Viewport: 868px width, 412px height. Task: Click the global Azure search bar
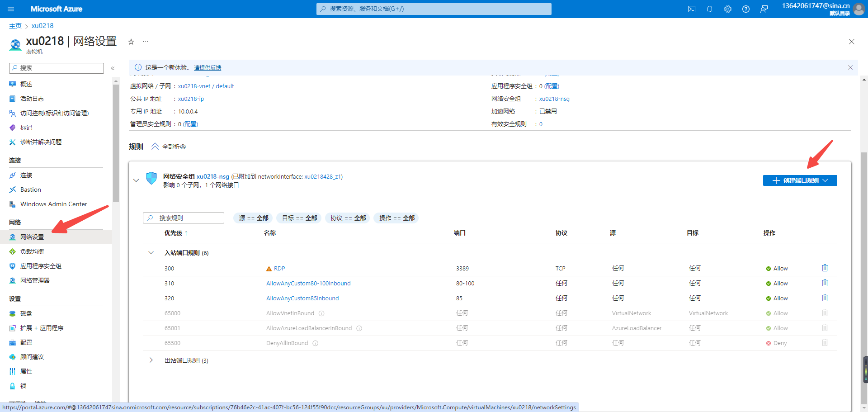tap(434, 9)
